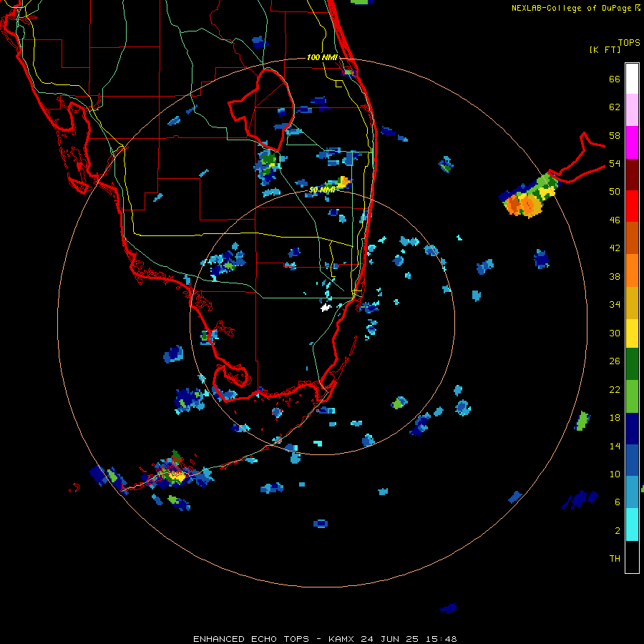Pick the bright orange legend swatch

coord(632,270)
